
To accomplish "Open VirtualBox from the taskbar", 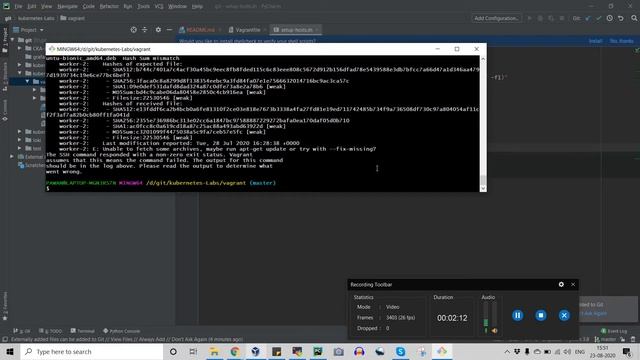I will pyautogui.click(x=256, y=351).
